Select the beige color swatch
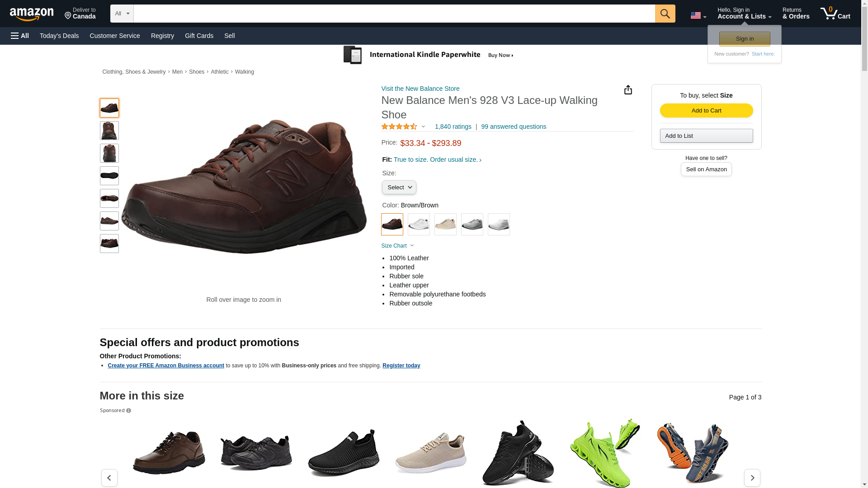The image size is (868, 488). pos(445,225)
